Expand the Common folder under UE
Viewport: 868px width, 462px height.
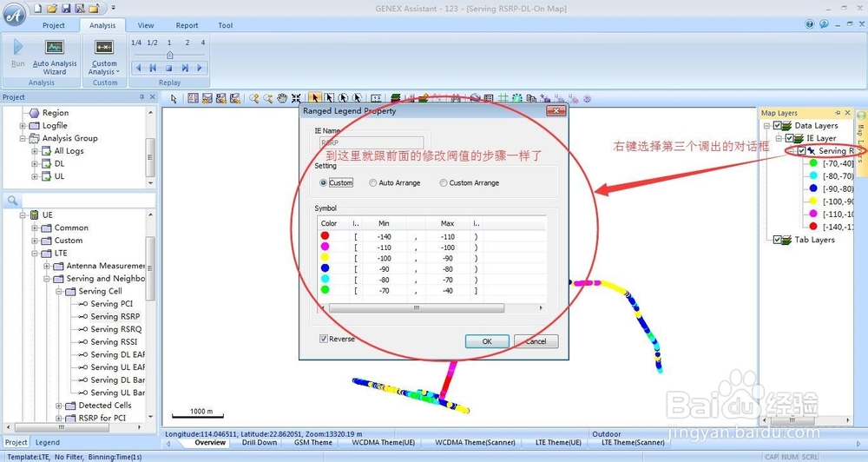(x=35, y=228)
